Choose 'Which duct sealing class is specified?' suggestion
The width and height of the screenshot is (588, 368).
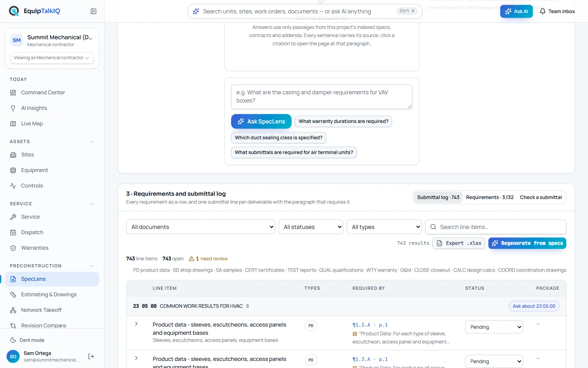pyautogui.click(x=278, y=138)
